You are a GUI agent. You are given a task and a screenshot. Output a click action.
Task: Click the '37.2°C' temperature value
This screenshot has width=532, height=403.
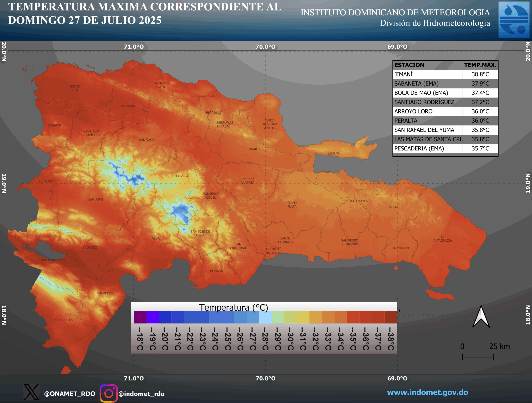point(480,102)
